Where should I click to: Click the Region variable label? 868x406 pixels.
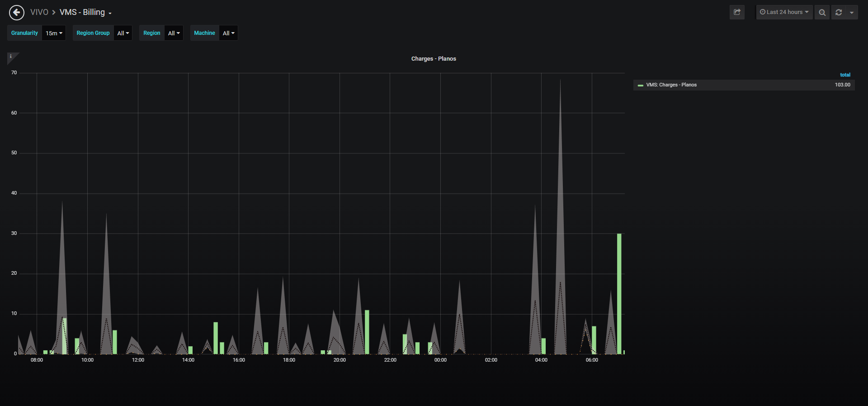pyautogui.click(x=152, y=33)
